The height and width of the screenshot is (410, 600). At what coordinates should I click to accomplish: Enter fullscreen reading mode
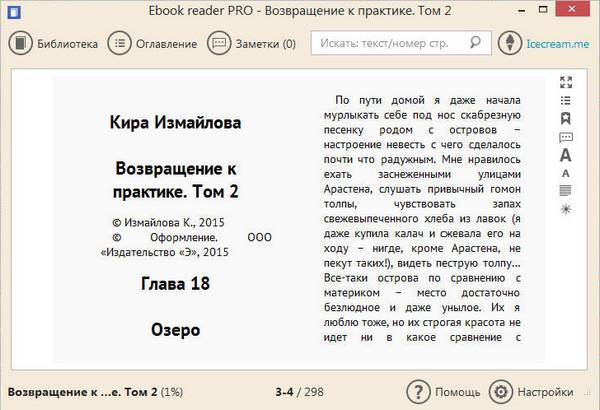[x=566, y=82]
